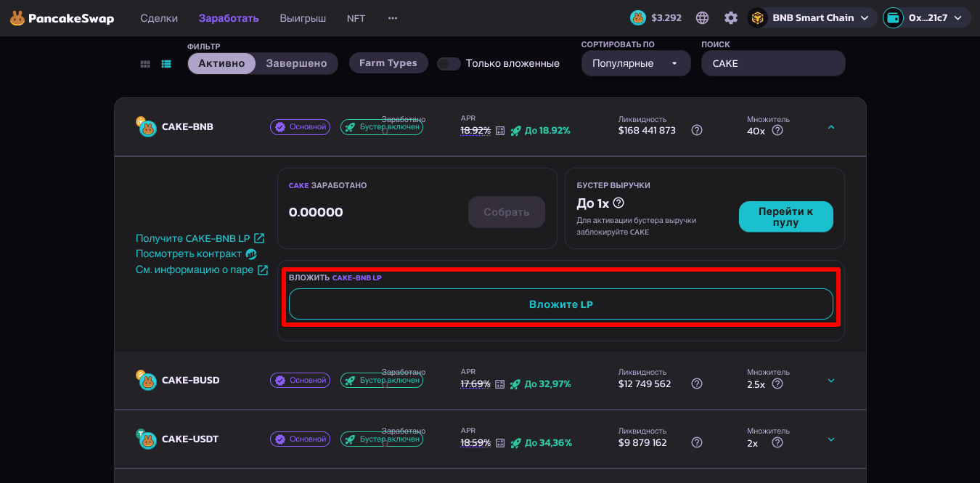This screenshot has height=483, width=980.
Task: Click multiplier help icon beside 2.5x
Action: pos(777,383)
